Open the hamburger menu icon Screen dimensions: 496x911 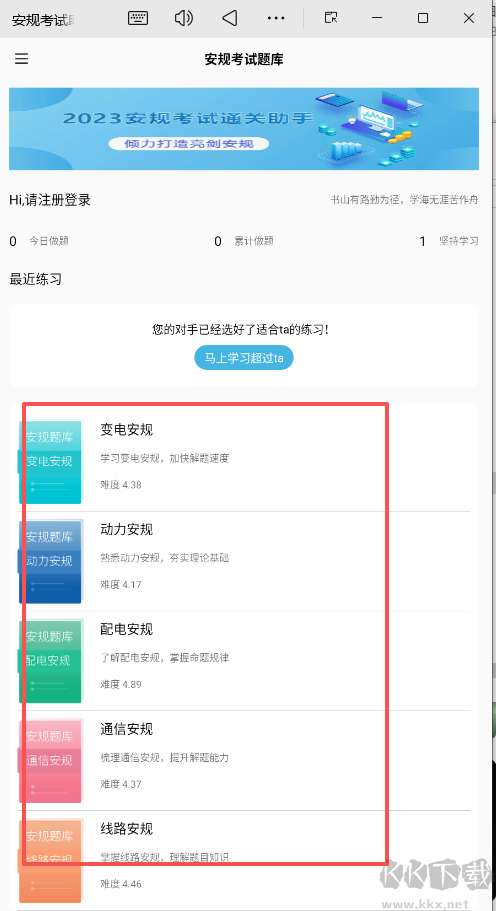[21, 59]
